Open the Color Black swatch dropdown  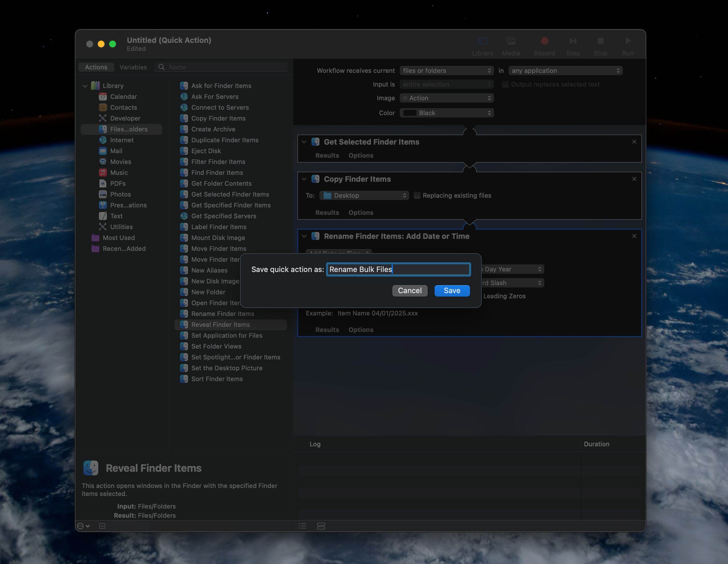pyautogui.click(x=447, y=113)
